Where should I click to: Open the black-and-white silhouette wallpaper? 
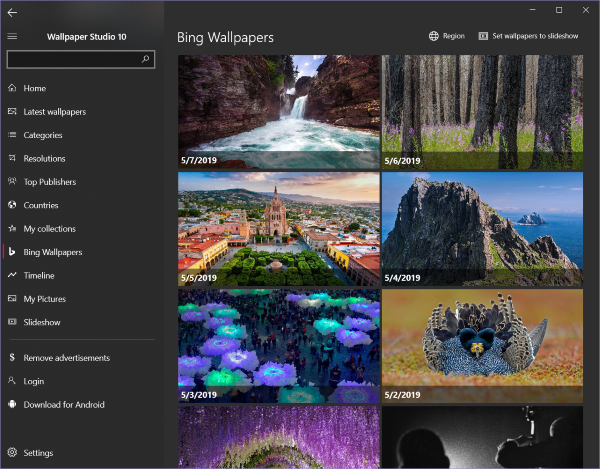[x=483, y=437]
